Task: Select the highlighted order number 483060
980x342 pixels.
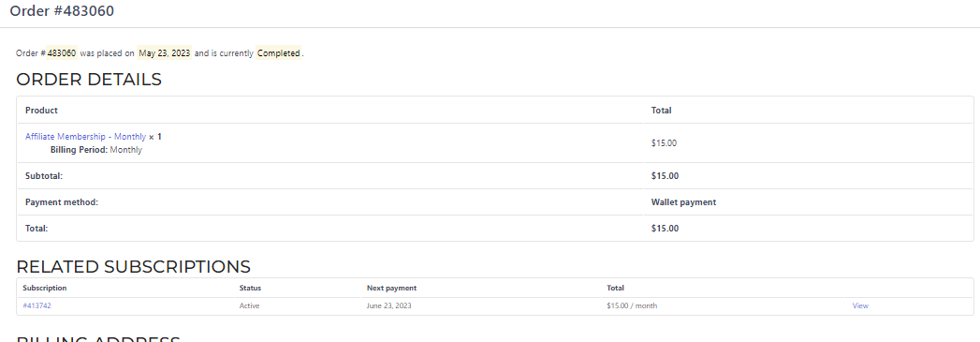Action: [x=62, y=53]
